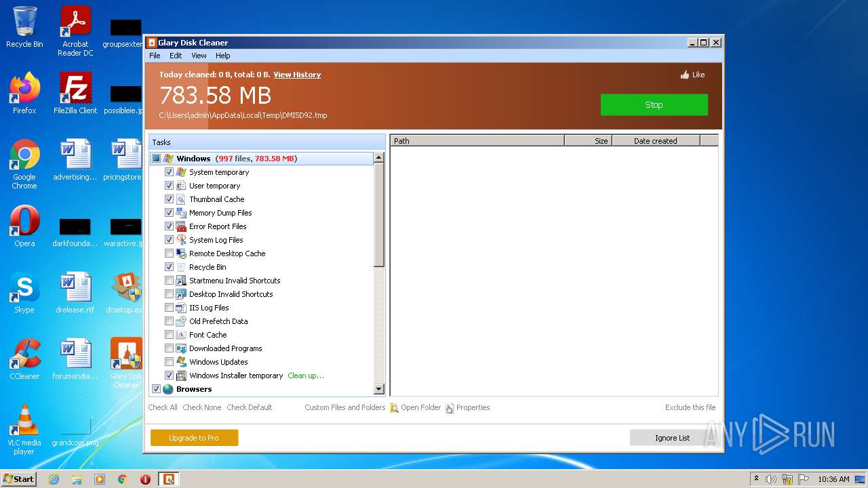Screen dimensions: 868x488
Task: Click the Memory Dump Files icon
Action: pos(181,213)
